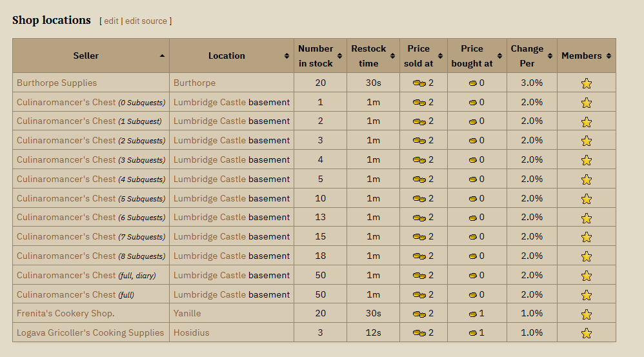Click sold-at coins icon in Logava Gricoller's row
644x357 pixels.
[419, 333]
